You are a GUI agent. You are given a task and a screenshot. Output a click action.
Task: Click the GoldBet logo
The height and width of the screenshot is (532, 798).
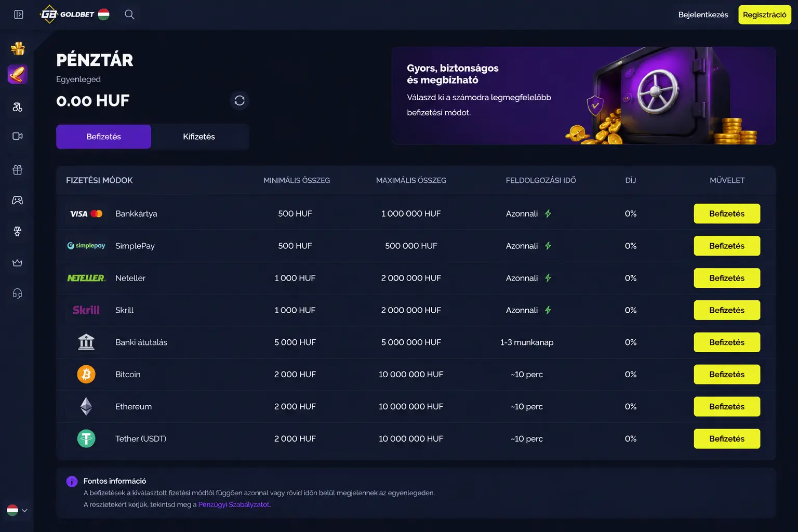(67, 15)
